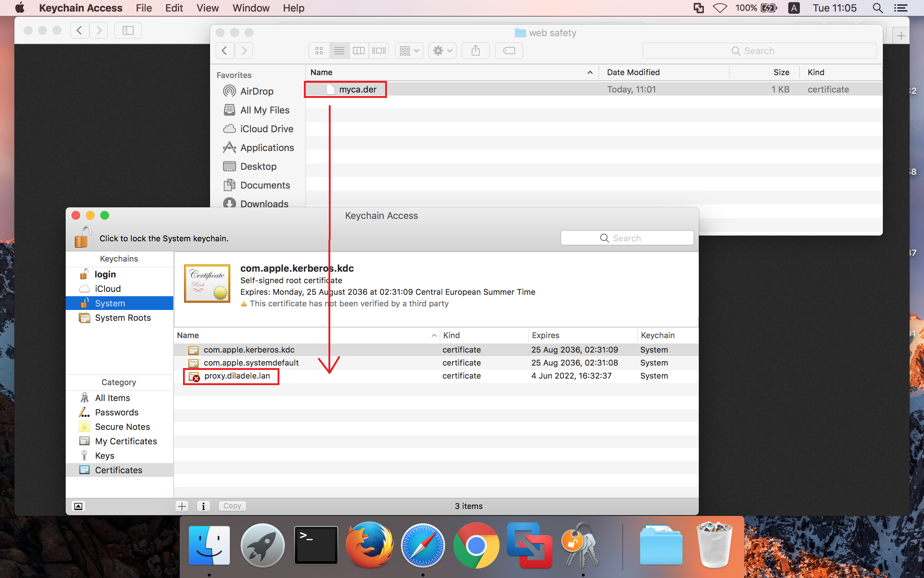Open iCloud Drive in Finder sidebar
Screen dimensions: 924x578
(266, 129)
